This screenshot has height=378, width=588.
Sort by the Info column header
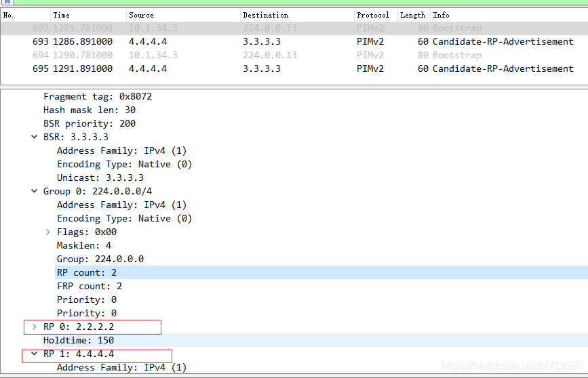point(509,15)
